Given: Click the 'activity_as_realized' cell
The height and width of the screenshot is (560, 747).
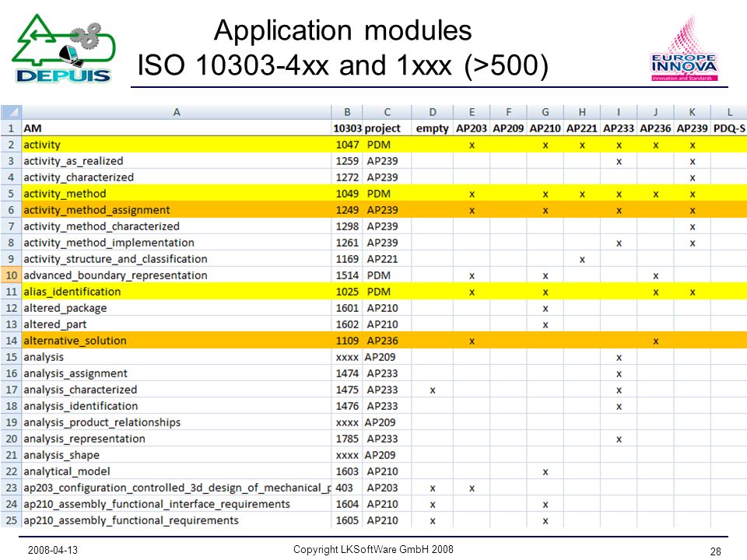Looking at the screenshot, I should coord(177,161).
